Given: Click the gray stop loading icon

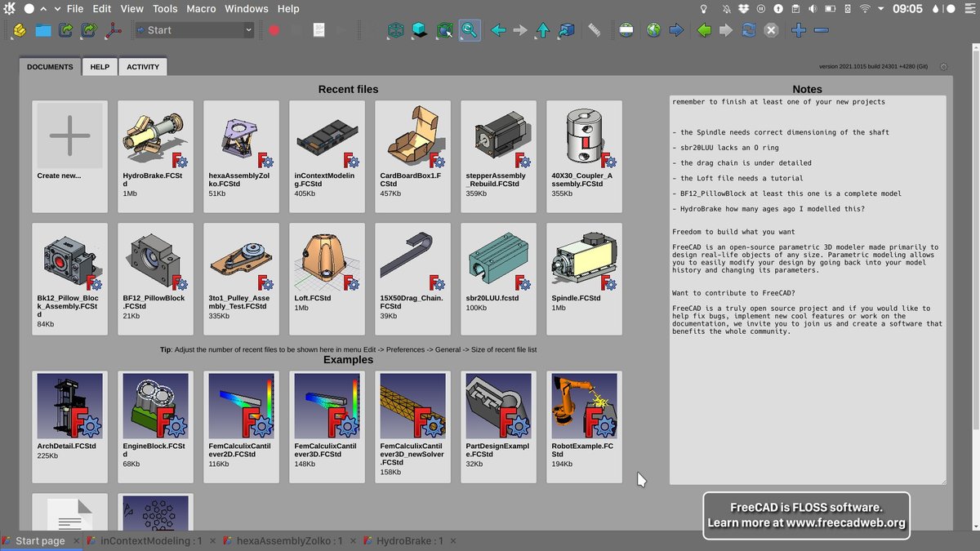Looking at the screenshot, I should tap(771, 30).
